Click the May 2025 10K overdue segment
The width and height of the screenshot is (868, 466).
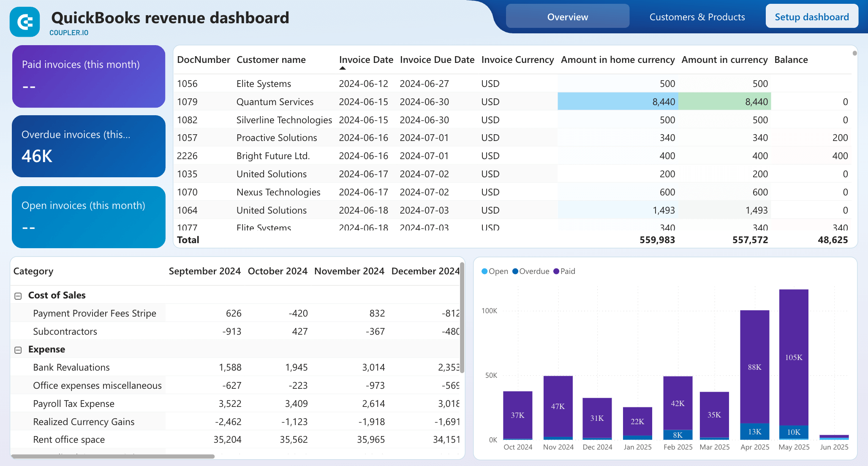click(794, 432)
